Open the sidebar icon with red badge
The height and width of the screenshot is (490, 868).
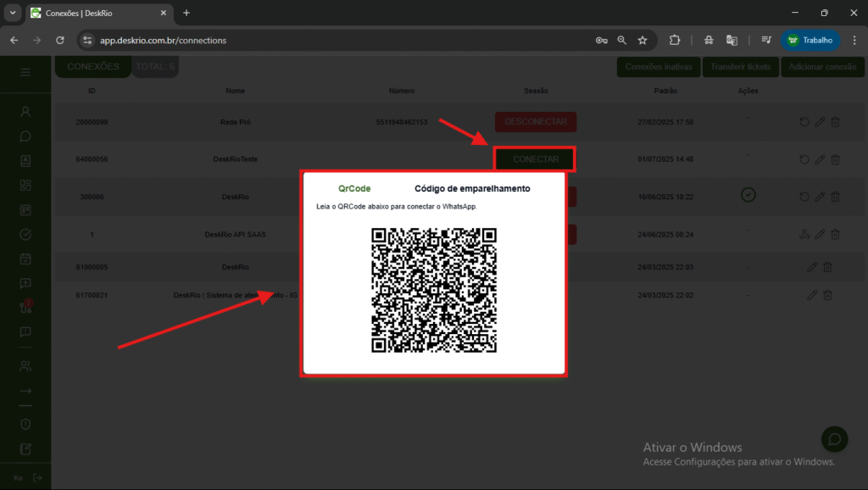26,307
